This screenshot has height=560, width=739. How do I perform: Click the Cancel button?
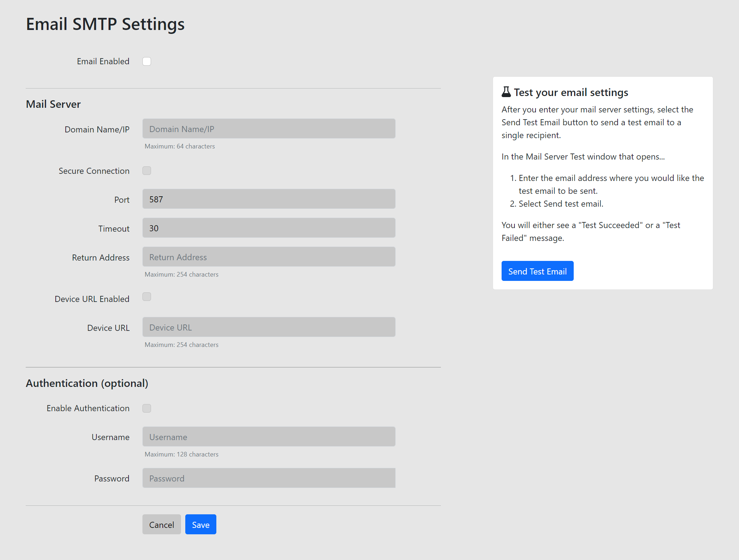pyautogui.click(x=161, y=525)
